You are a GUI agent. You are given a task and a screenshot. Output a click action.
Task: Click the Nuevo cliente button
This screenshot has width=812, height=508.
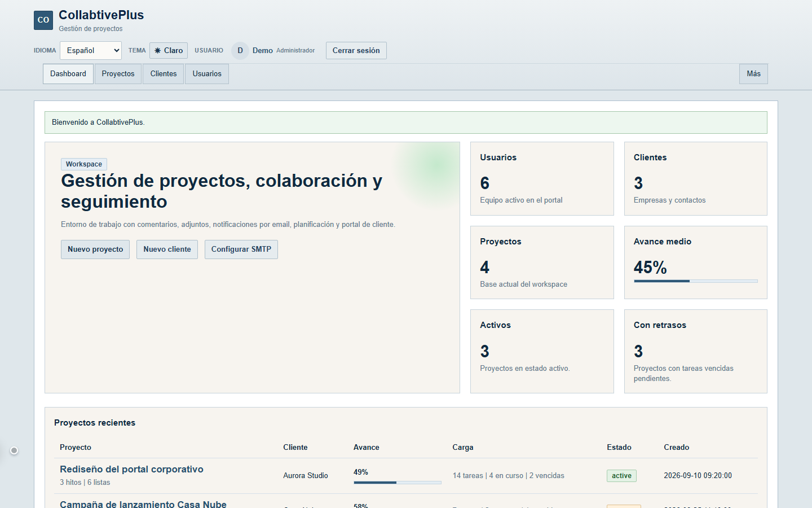(x=167, y=249)
